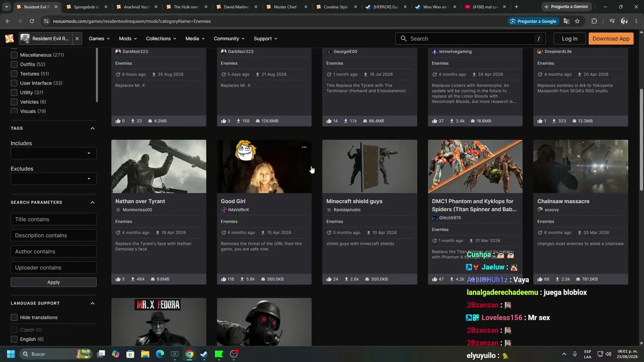Click the Description contains field
644x362 pixels.
click(53, 235)
